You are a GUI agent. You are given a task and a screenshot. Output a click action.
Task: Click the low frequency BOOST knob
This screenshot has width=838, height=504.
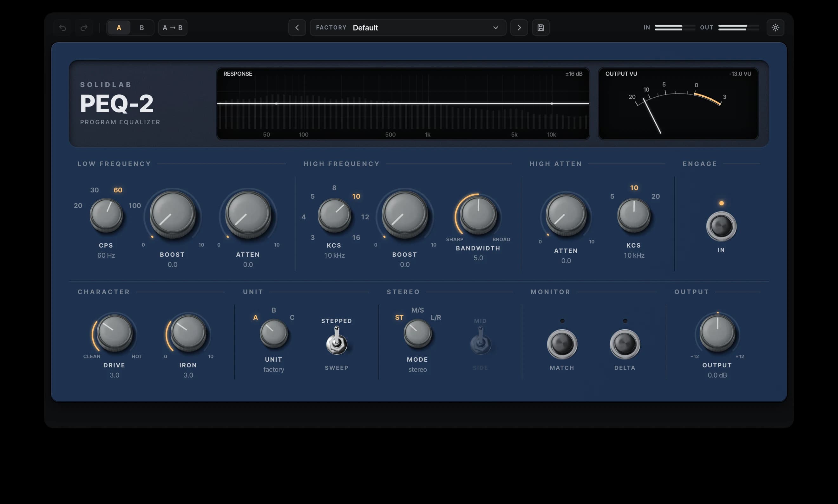[x=173, y=214]
